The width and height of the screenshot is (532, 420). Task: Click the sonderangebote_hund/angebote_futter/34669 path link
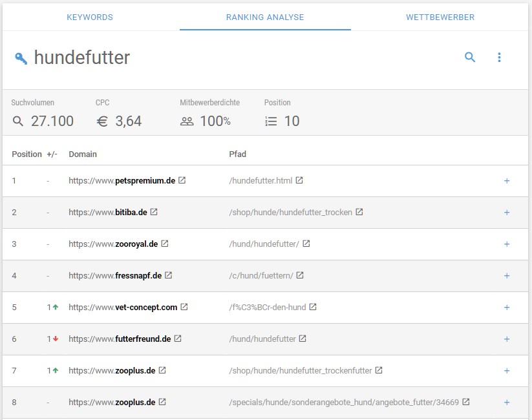click(x=344, y=403)
